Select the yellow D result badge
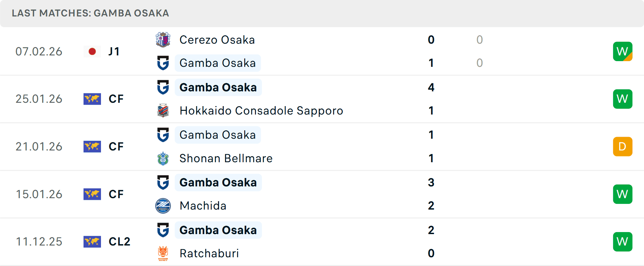The width and height of the screenshot is (644, 266). [x=623, y=146]
